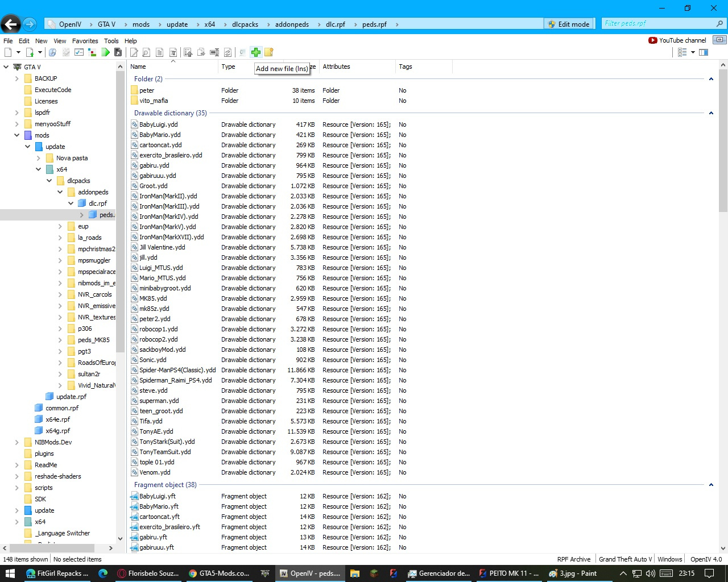Viewport: 728px width, 582px height.
Task: Click the text document properties toolbar icon
Action: (160, 52)
